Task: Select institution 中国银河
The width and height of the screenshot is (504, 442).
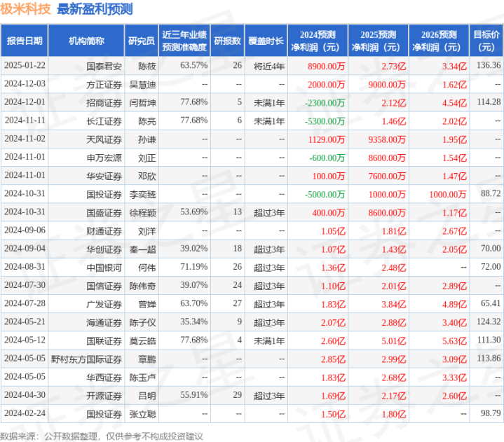Action: coord(104,268)
